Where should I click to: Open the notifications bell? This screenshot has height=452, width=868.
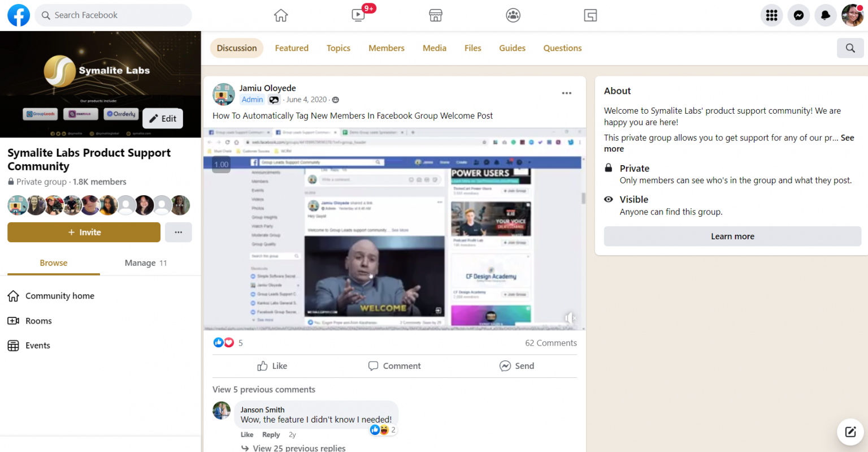(826, 15)
